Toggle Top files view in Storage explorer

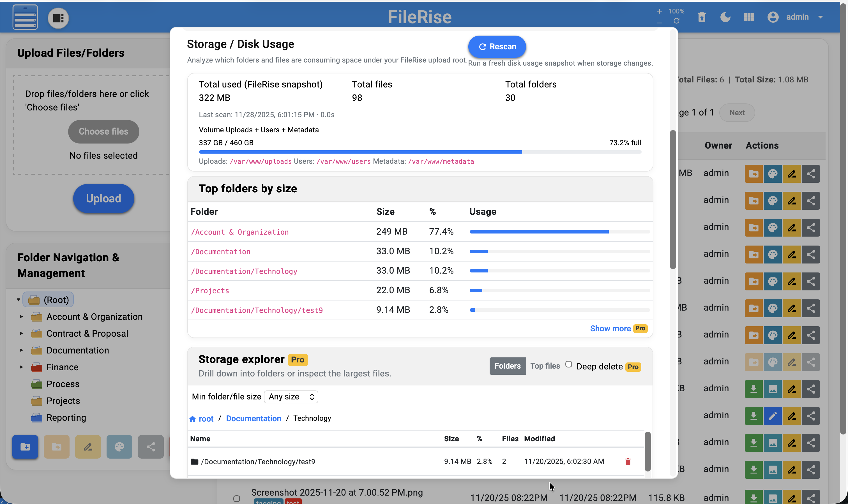(x=545, y=366)
